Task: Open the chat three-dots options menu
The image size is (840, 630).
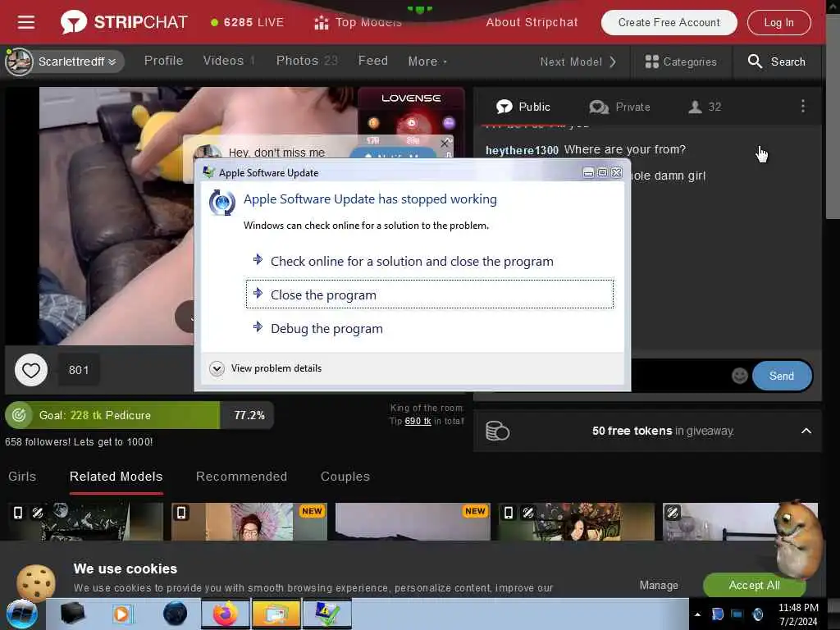Action: [802, 106]
